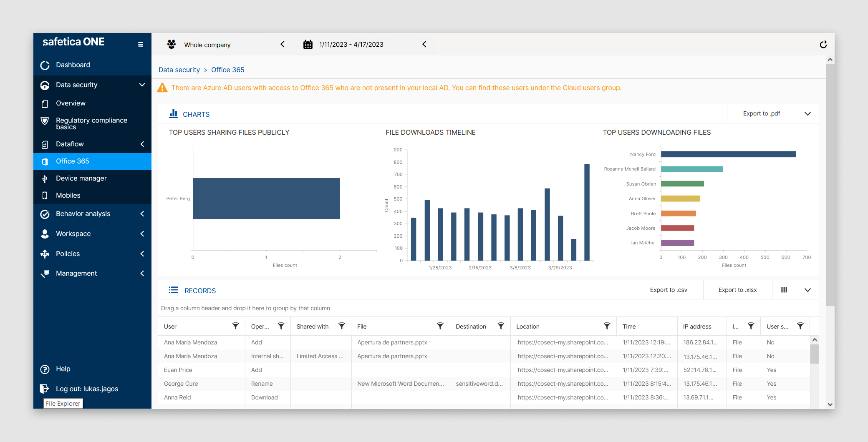Filter the File column
Image resolution: width=868 pixels, height=442 pixels.
[440, 326]
